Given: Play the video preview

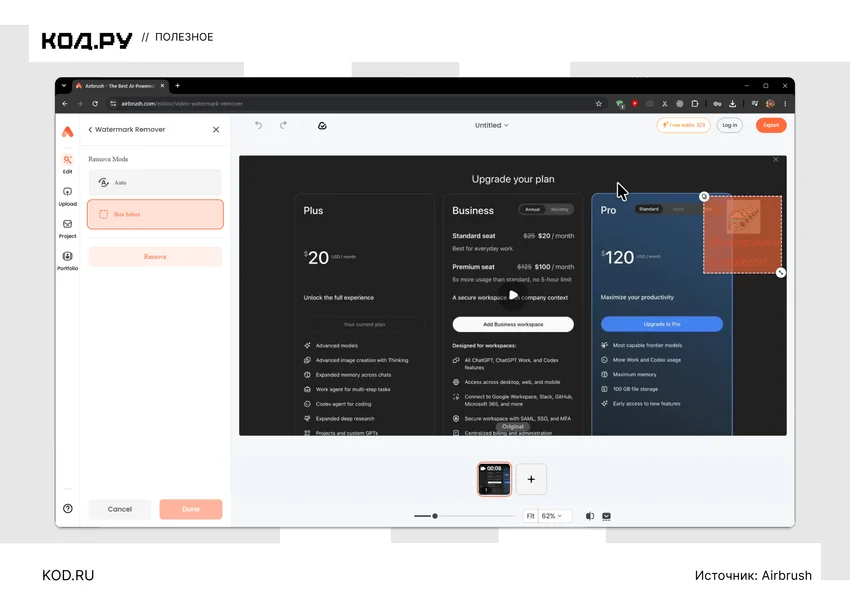Looking at the screenshot, I should point(513,295).
